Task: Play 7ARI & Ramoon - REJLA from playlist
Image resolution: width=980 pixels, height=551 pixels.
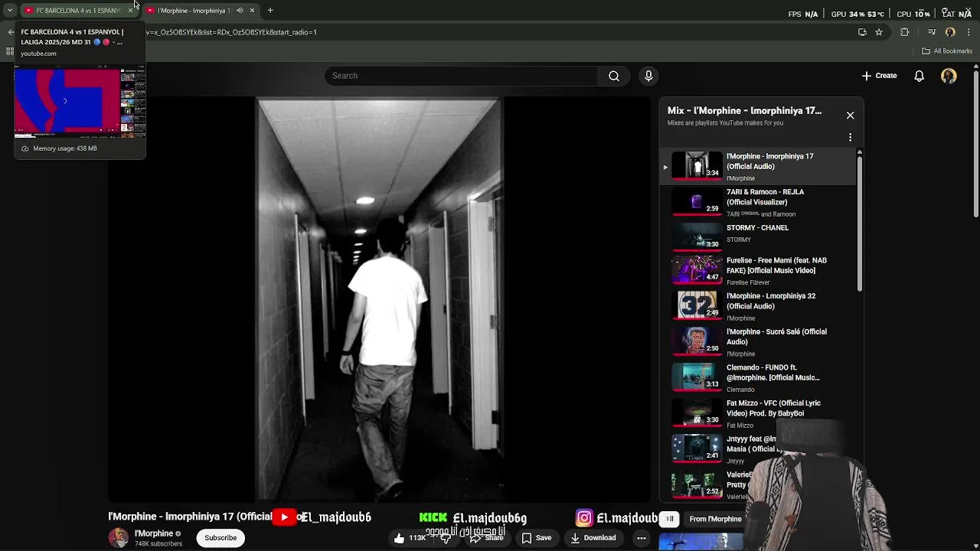Action: tap(758, 203)
